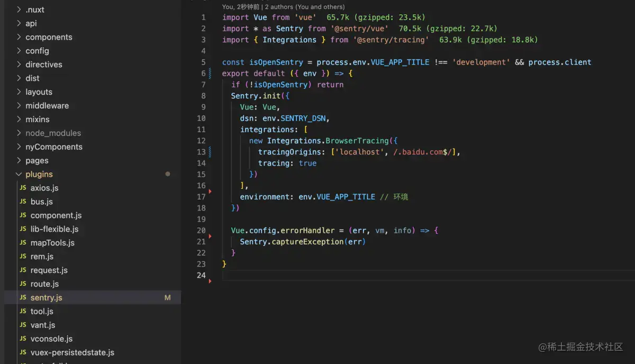Click the JS icon beside tool.js
This screenshot has height=364, width=635.
(x=23, y=312)
